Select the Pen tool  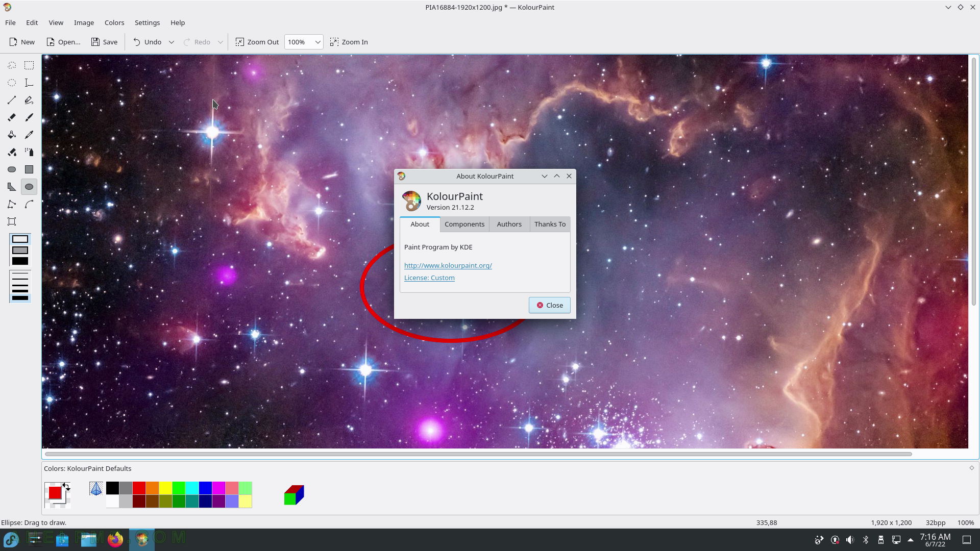pos(29,100)
